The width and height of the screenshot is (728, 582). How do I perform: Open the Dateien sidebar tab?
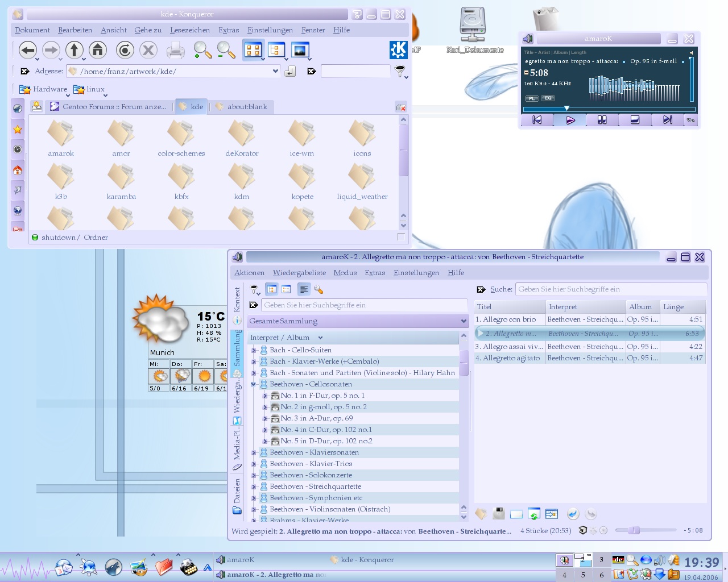pyautogui.click(x=237, y=496)
